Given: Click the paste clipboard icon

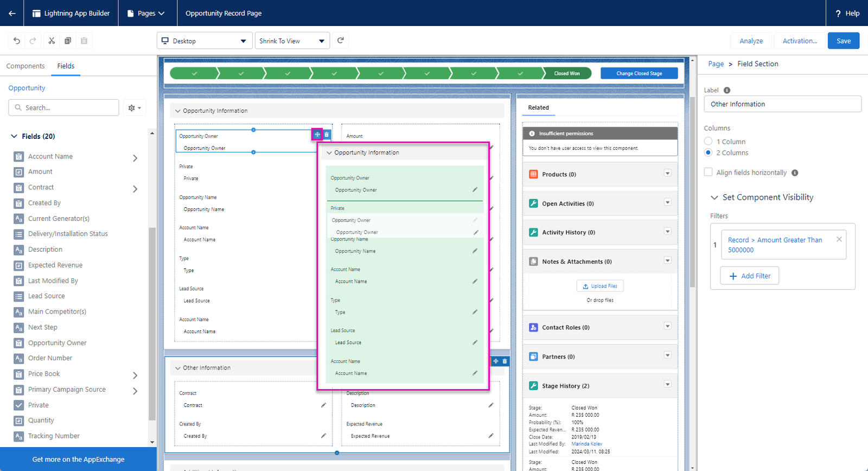Looking at the screenshot, I should tap(84, 41).
